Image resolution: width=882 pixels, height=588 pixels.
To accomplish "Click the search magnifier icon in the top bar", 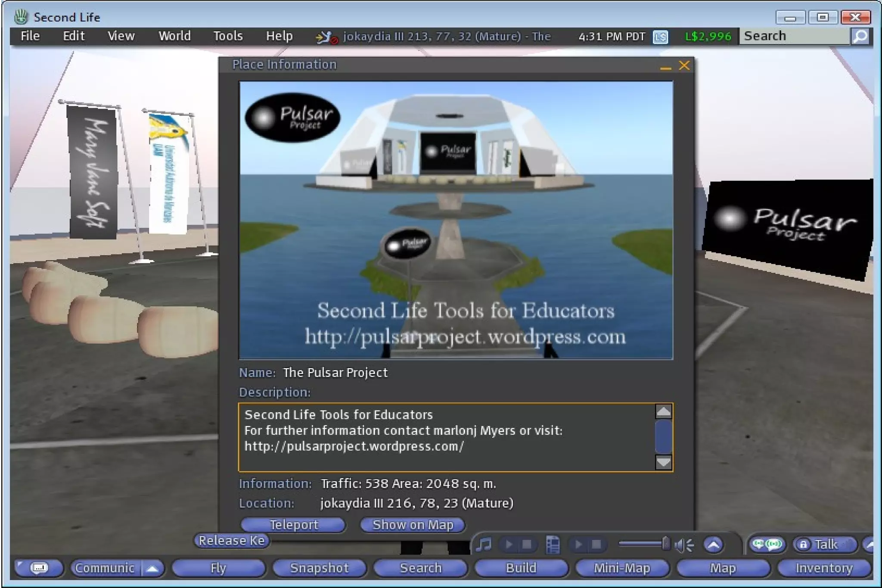I will pos(860,37).
